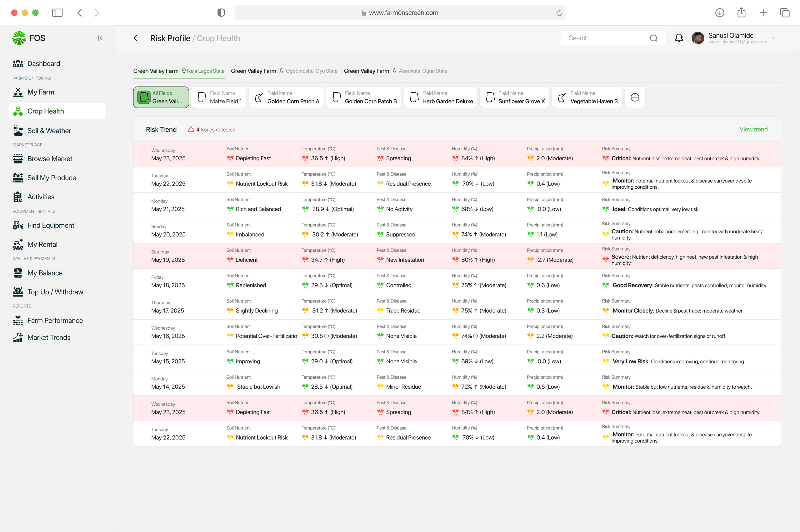Click the notification bell icon

click(x=678, y=38)
